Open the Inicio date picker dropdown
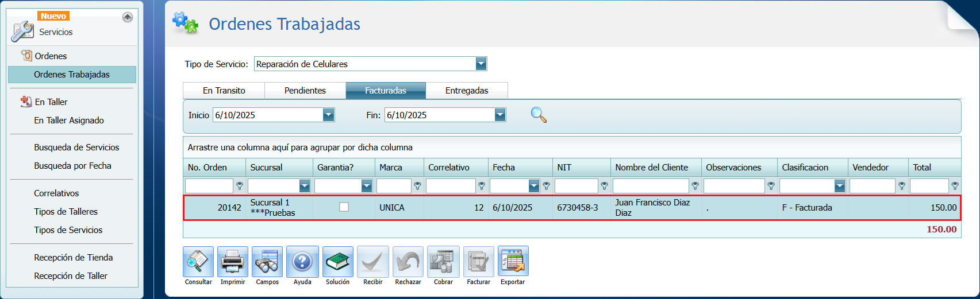Image resolution: width=980 pixels, height=299 pixels. pos(328,115)
